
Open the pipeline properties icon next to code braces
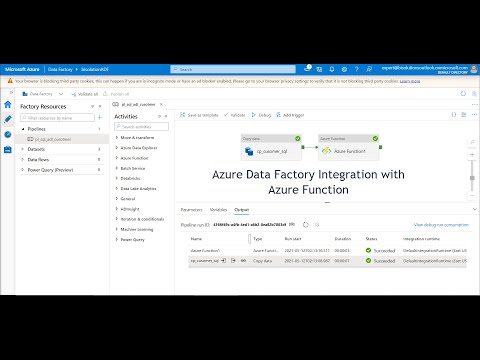click(464, 115)
